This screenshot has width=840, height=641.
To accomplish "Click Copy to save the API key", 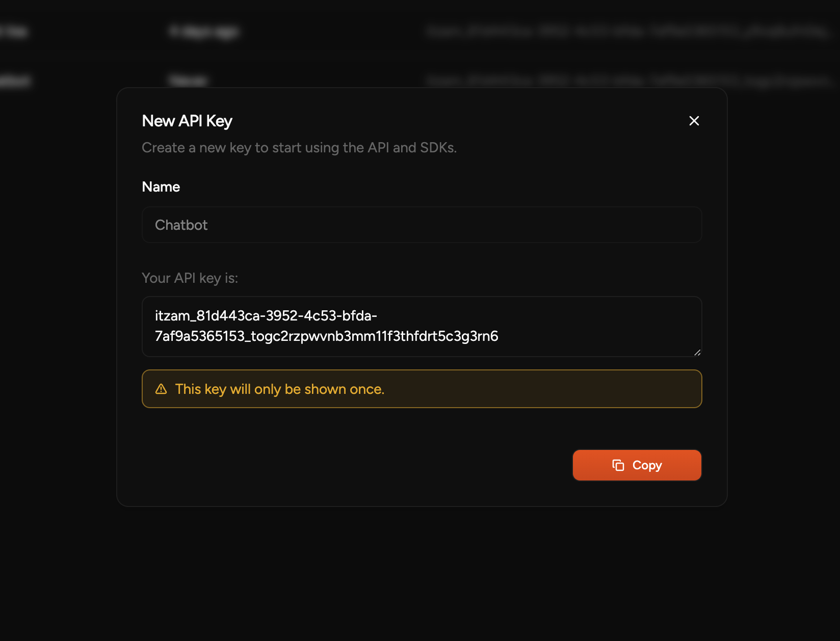I will [x=637, y=465].
